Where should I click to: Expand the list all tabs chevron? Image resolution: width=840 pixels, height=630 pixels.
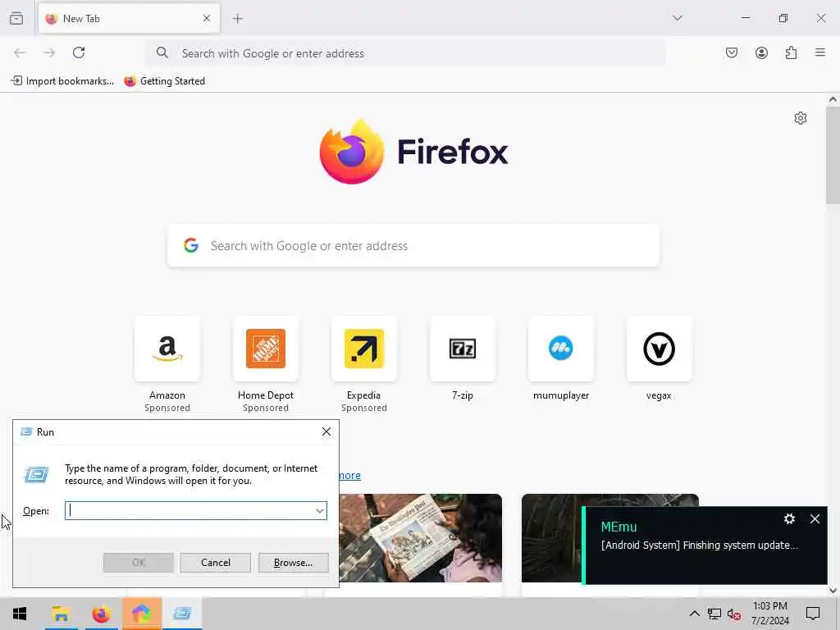(677, 18)
